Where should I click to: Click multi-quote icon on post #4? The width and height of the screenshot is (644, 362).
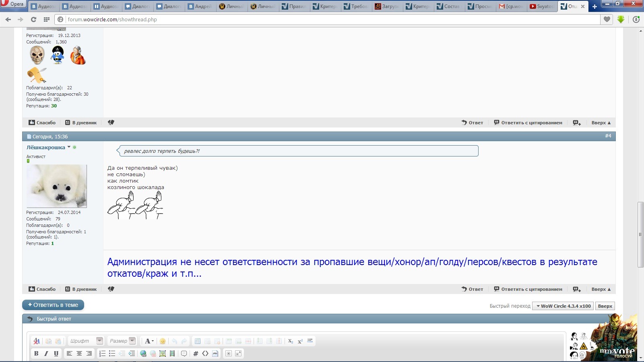[x=577, y=289]
